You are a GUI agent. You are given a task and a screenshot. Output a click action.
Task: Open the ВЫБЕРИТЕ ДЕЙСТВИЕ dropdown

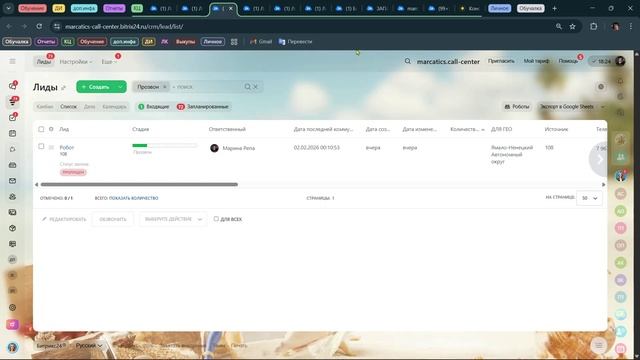click(173, 219)
